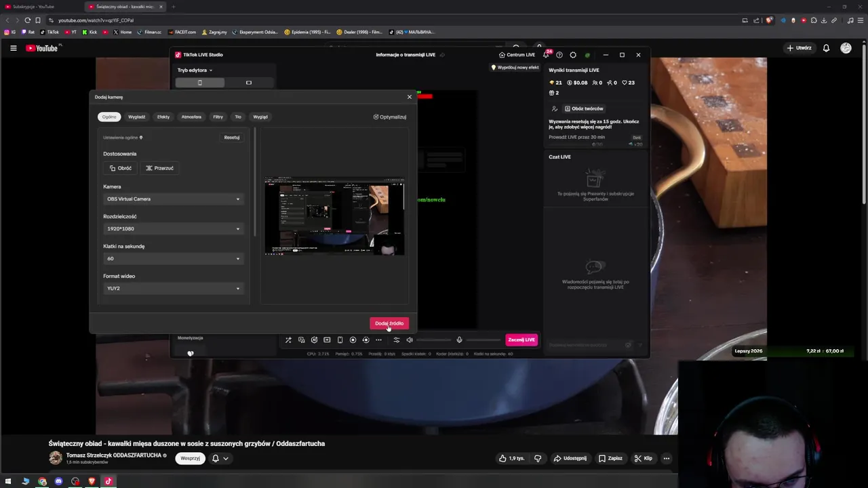Switch to the Tło tab
Viewport: 868px width, 488px height.
[x=238, y=117]
